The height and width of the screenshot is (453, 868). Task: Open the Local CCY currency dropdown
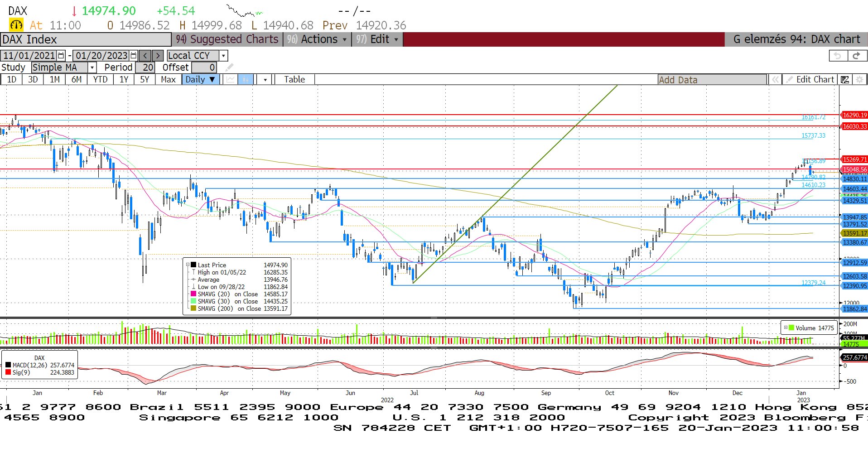coord(223,56)
